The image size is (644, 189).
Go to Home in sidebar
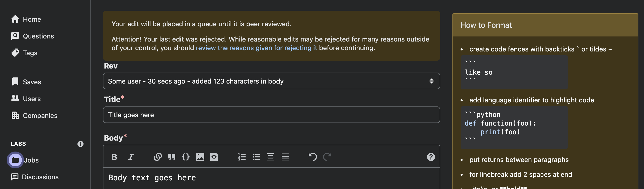click(x=32, y=19)
